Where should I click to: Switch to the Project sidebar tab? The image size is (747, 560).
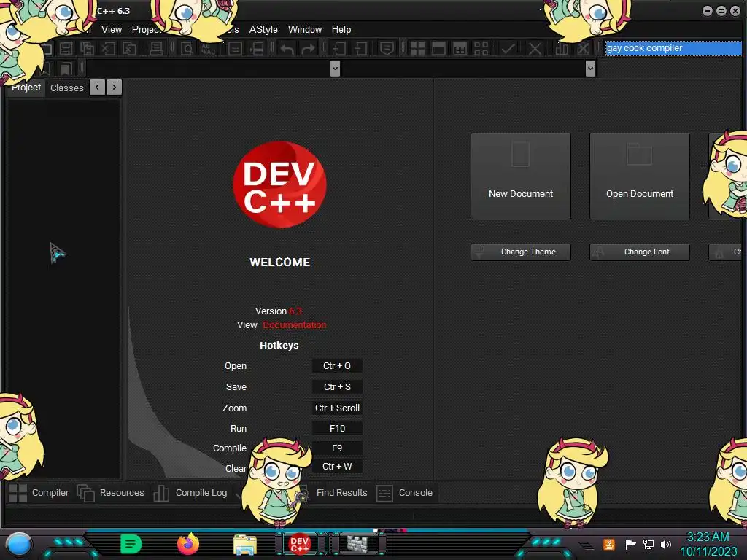pyautogui.click(x=26, y=87)
